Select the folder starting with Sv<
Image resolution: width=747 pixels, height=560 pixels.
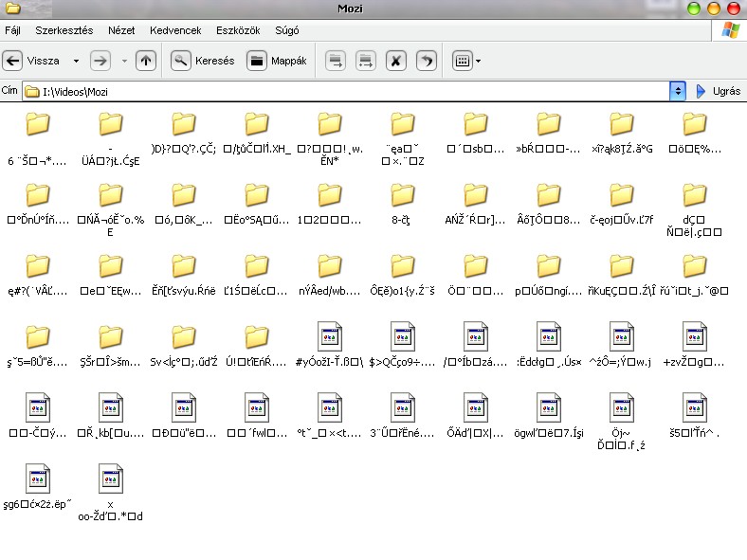click(183, 347)
